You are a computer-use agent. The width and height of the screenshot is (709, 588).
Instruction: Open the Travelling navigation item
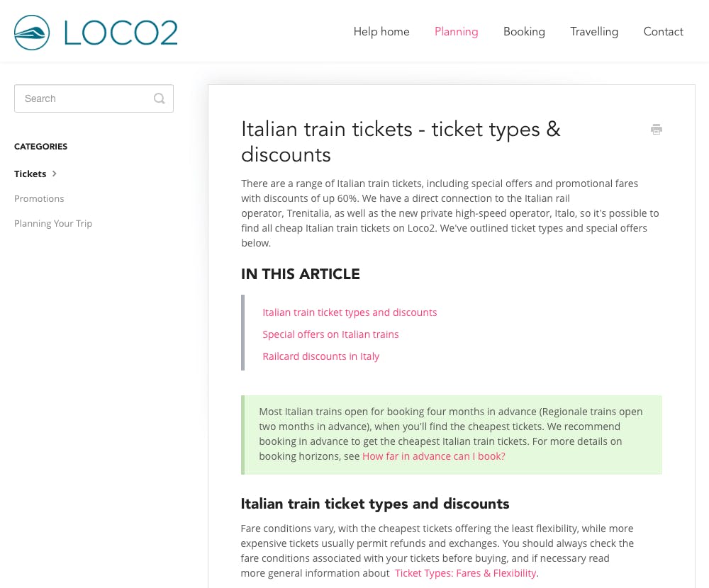[593, 32]
